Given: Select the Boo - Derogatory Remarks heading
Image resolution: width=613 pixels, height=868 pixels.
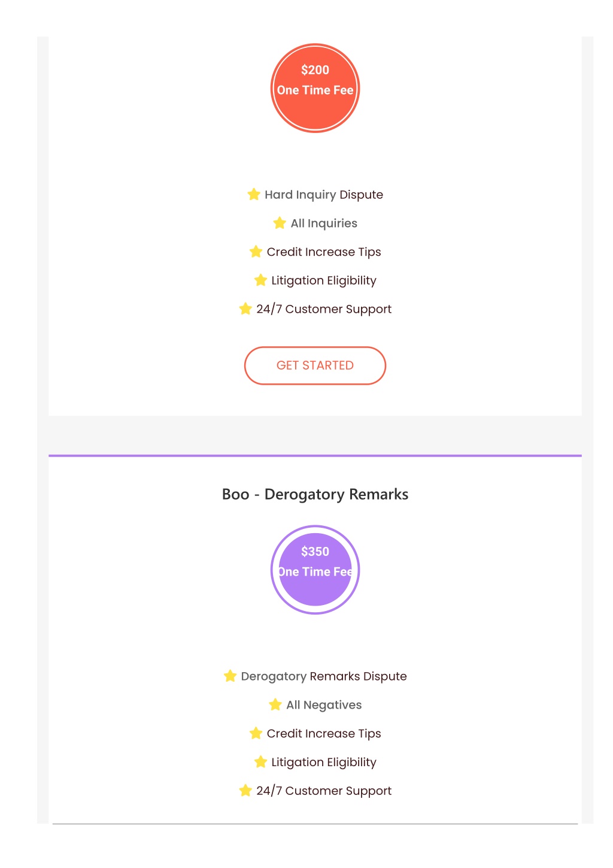Looking at the screenshot, I should point(315,494).
